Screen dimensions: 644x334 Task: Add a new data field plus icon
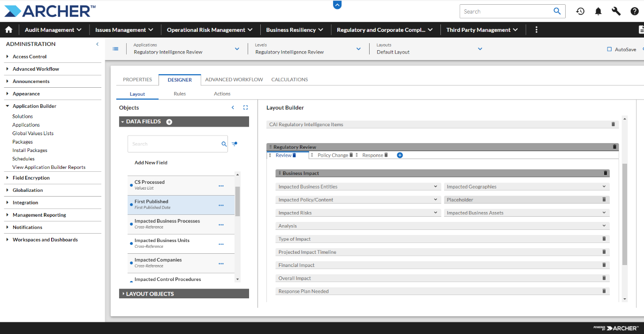169,122
